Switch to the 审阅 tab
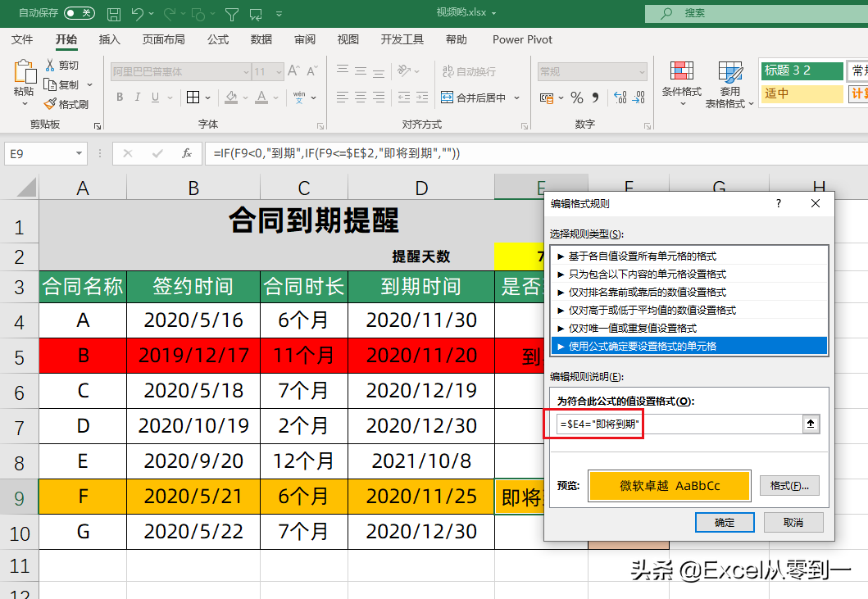The image size is (868, 599). [x=304, y=39]
